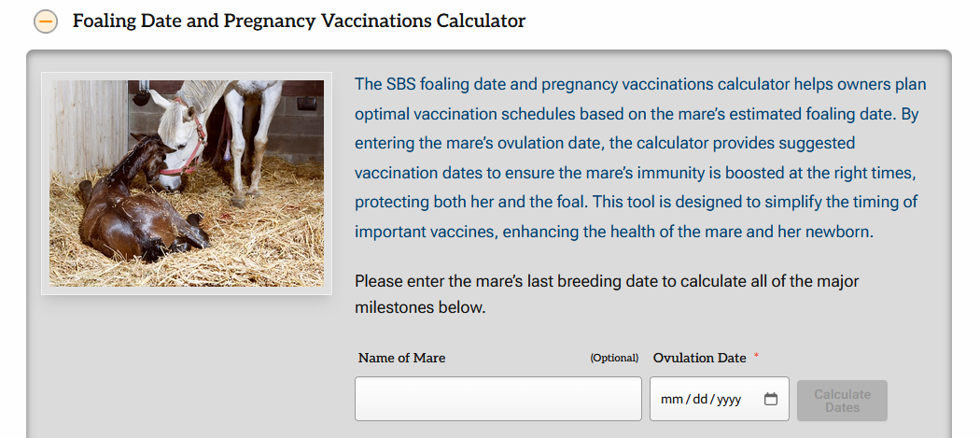Screen dimensions: 980x438
Task: Click the red required asterisk
Action: pos(756,356)
